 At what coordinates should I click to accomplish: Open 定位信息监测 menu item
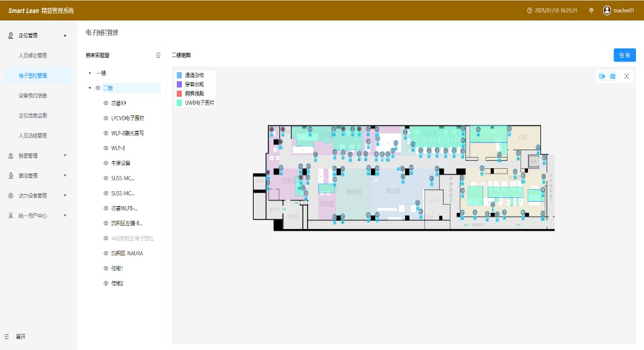(x=33, y=115)
